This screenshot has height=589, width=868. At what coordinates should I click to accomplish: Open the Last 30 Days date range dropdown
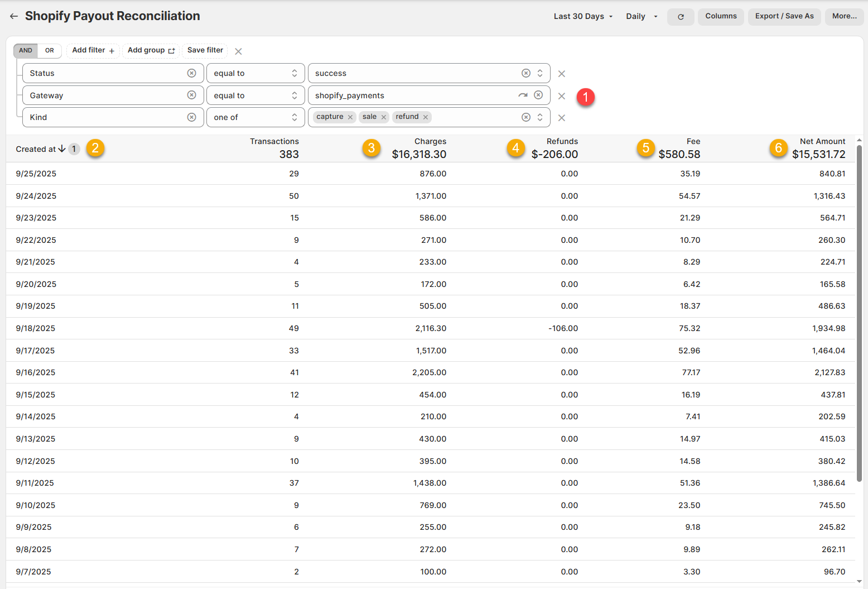pos(583,17)
